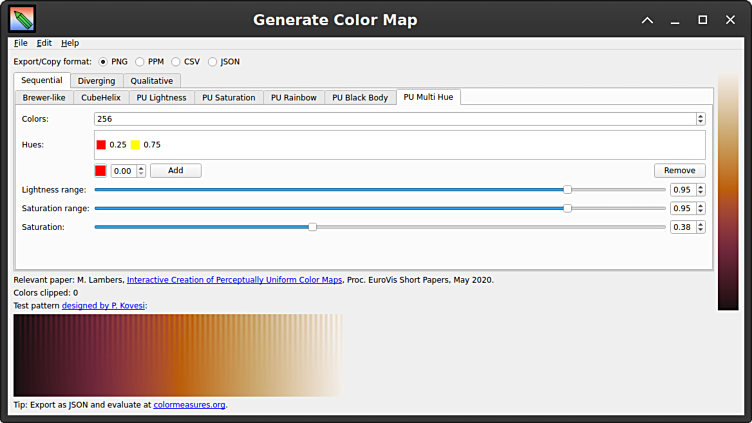Image resolution: width=752 pixels, height=423 pixels.
Task: Open the CubeHelix tab
Action: (101, 98)
